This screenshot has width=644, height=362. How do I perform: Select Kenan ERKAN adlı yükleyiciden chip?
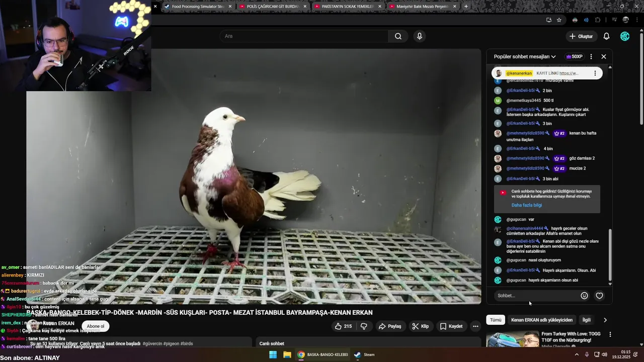coord(542,320)
